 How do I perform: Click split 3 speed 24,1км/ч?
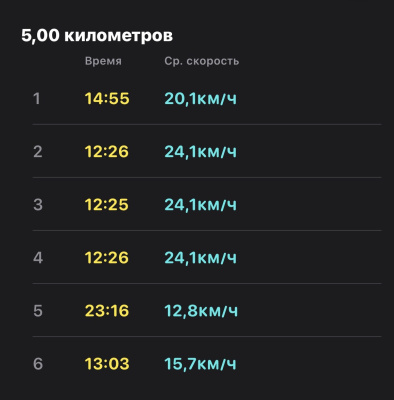201,204
